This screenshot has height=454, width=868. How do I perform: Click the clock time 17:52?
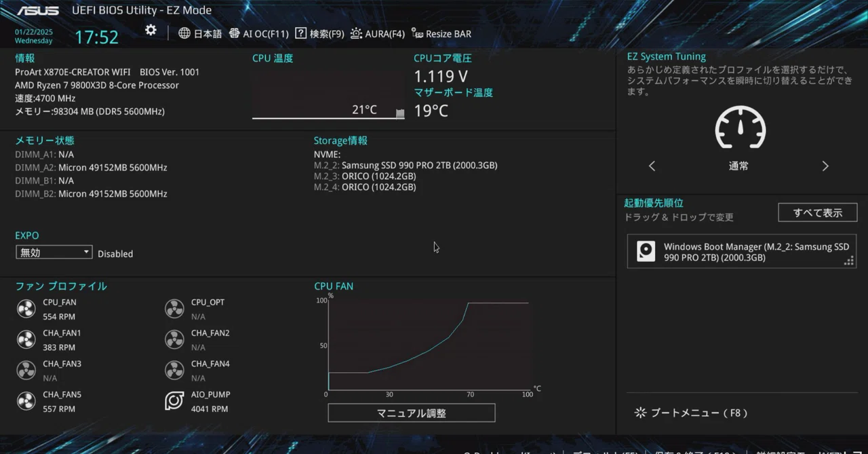click(x=96, y=37)
